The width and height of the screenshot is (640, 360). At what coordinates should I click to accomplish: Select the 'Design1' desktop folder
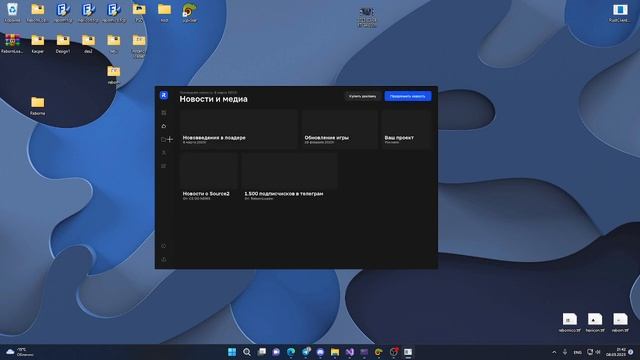(63, 44)
